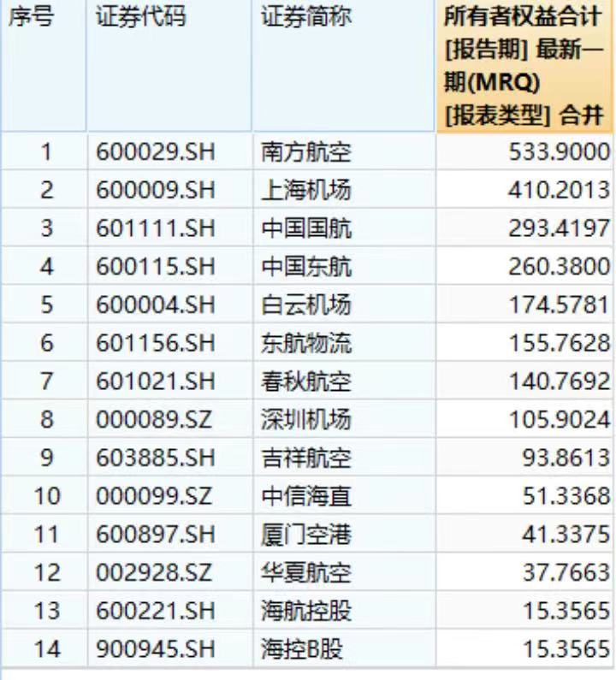
Task: Select stock code 600115.SH
Action: [x=156, y=267]
